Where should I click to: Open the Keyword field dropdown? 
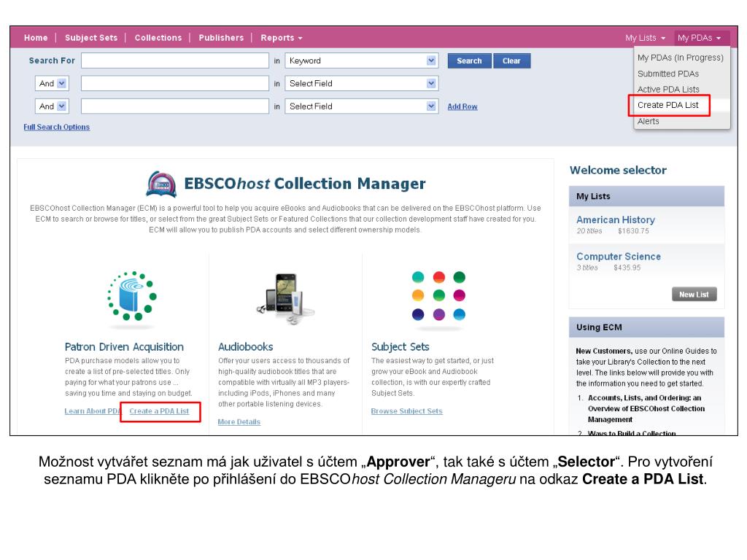pyautogui.click(x=362, y=61)
